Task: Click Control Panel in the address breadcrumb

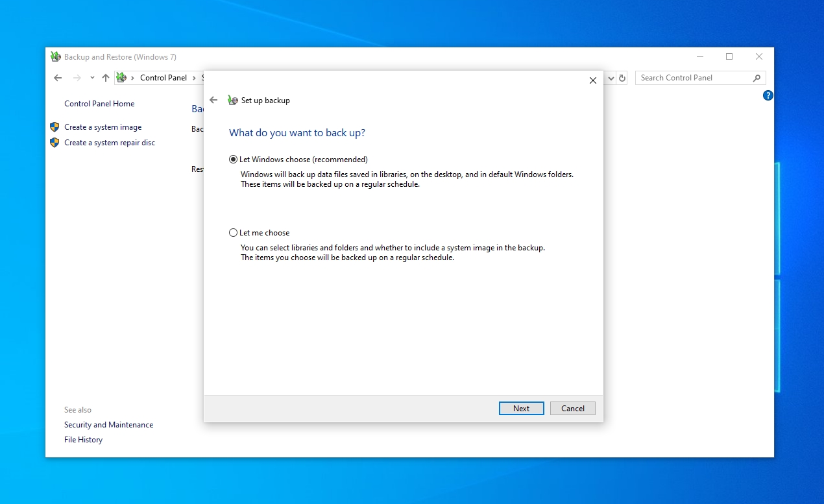Action: (164, 78)
